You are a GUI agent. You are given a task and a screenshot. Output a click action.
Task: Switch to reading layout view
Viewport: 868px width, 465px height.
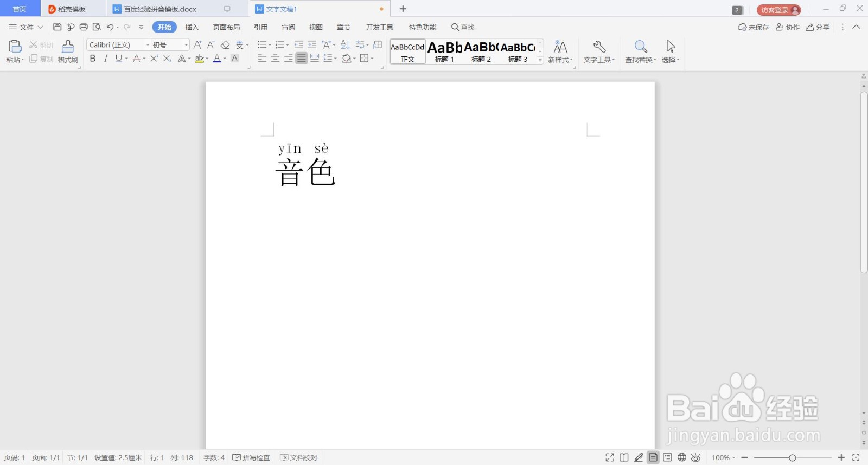click(x=624, y=457)
